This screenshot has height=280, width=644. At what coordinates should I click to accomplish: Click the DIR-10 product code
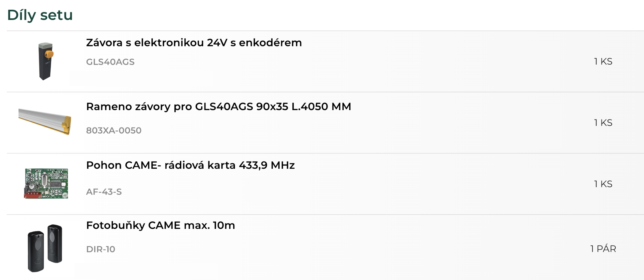pos(100,249)
